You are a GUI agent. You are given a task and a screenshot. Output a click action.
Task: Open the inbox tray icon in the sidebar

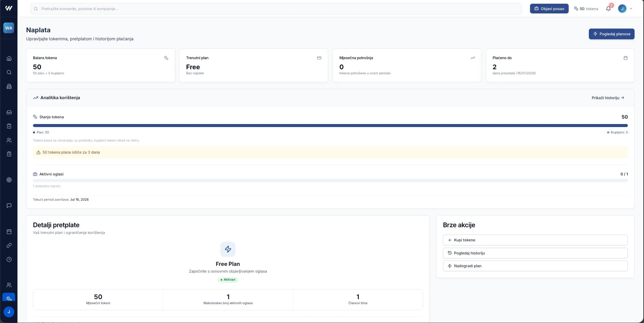click(9, 112)
